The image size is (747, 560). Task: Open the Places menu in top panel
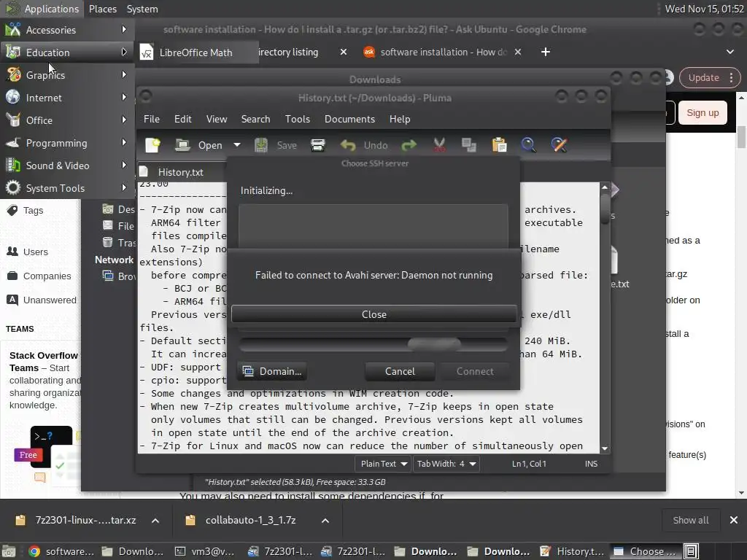pos(102,9)
